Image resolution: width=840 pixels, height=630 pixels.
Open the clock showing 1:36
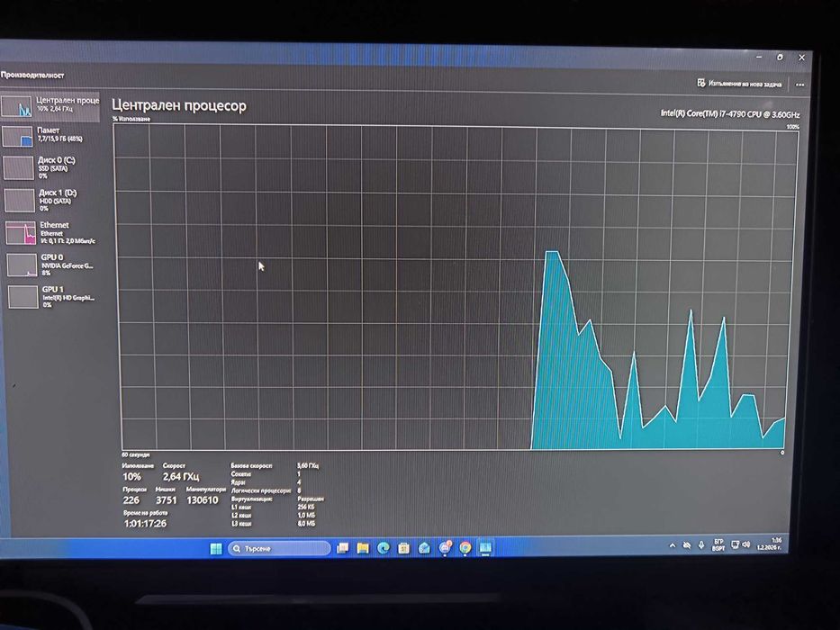769,544
